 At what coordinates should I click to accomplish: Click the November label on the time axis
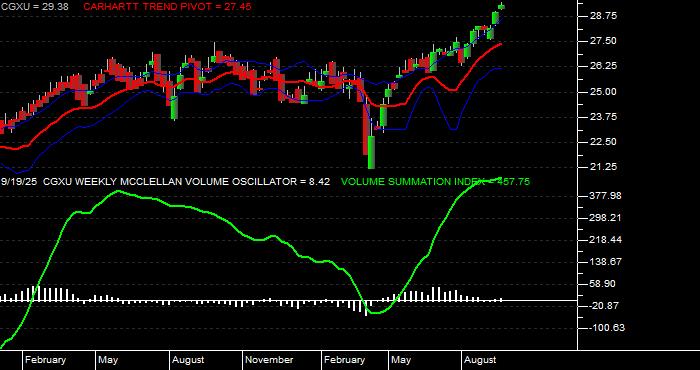click(x=270, y=360)
